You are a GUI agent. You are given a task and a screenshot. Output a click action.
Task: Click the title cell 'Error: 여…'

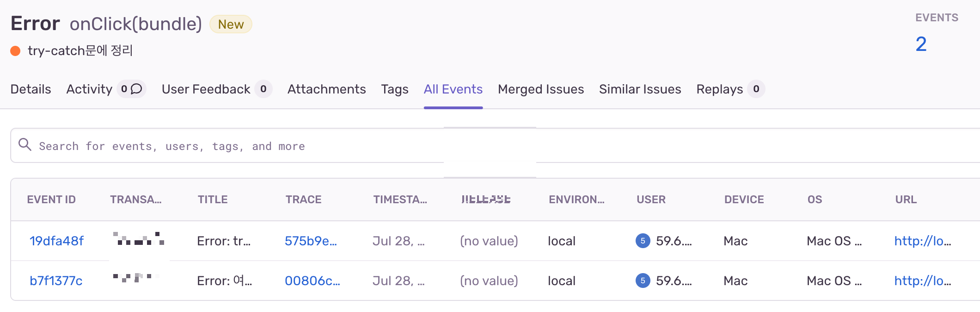224,281
